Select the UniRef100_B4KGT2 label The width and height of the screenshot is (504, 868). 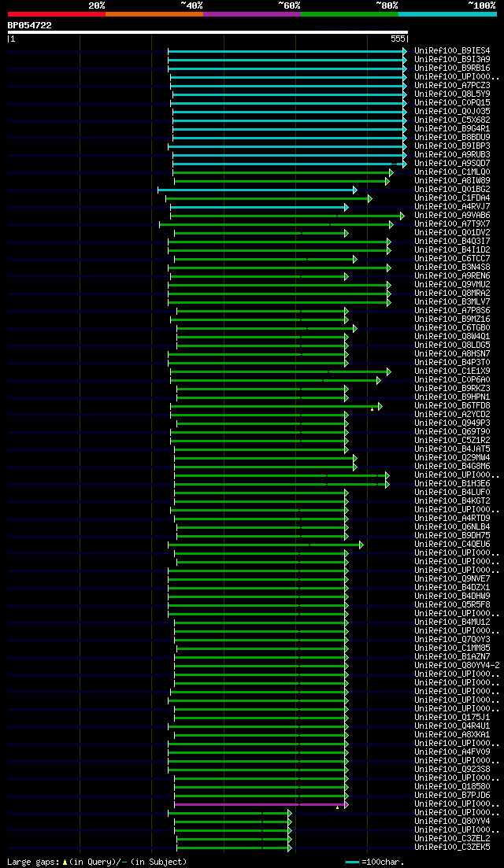point(452,500)
